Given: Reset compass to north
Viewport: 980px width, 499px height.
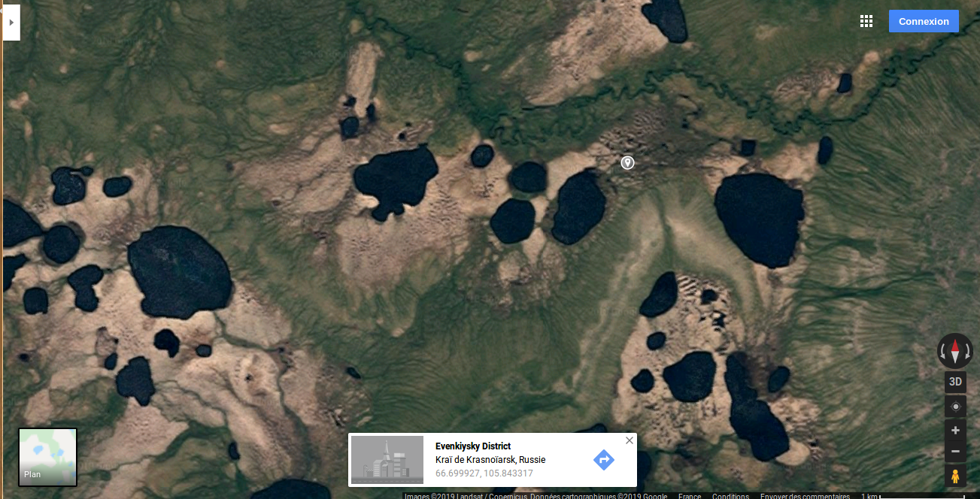Looking at the screenshot, I should [x=955, y=351].
